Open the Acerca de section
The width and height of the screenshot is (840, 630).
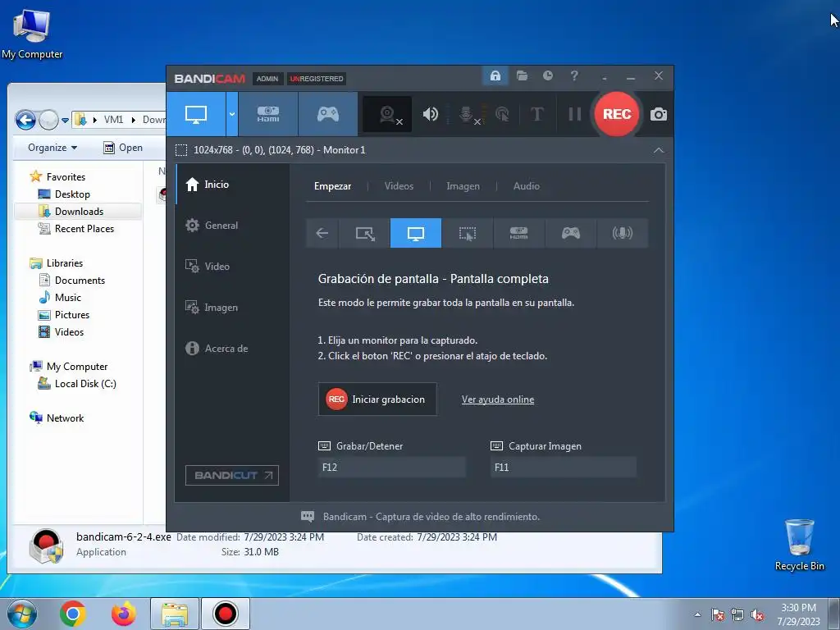coord(232,348)
